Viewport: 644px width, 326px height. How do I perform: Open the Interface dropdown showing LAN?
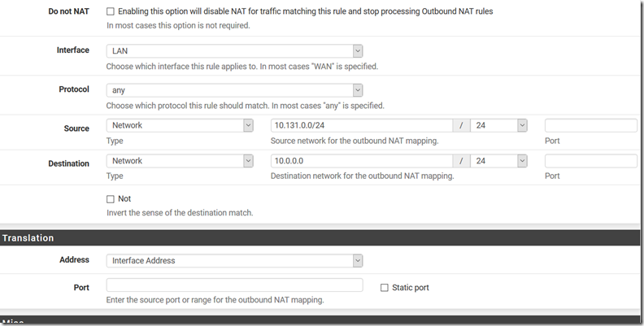point(234,51)
